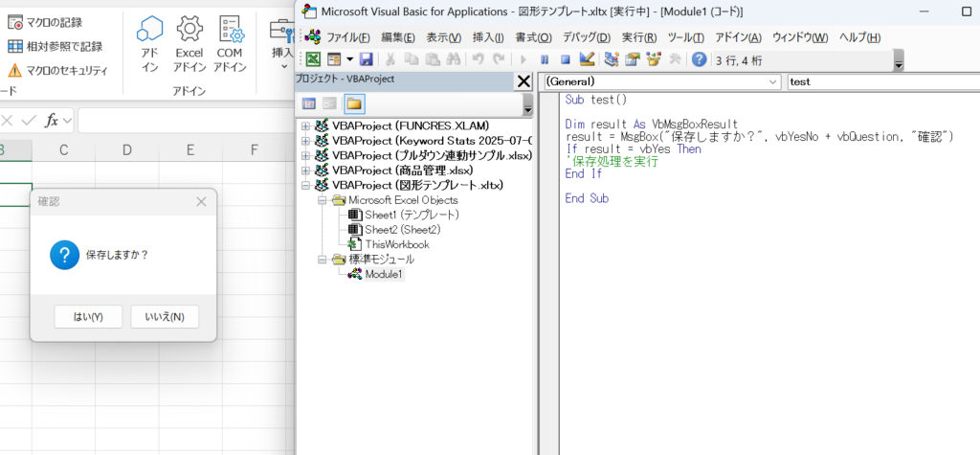980x455 pixels.
Task: Click the fx insert function icon
Action: (52, 120)
